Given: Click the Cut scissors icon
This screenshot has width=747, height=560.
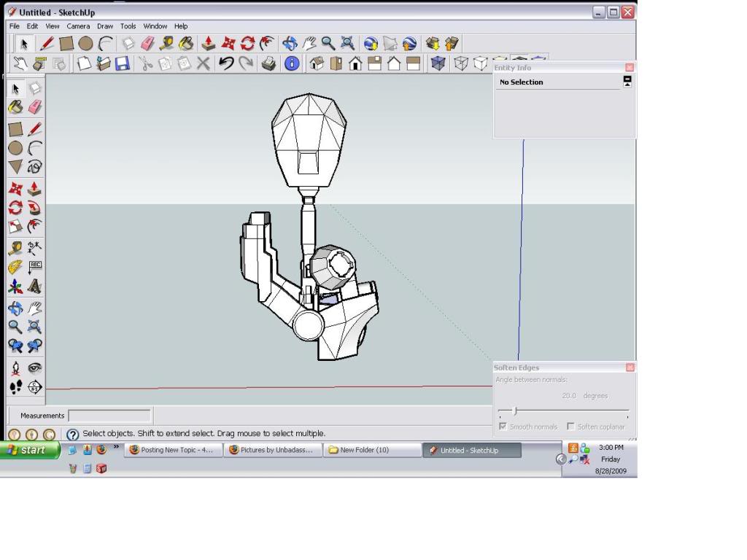Looking at the screenshot, I should (145, 63).
